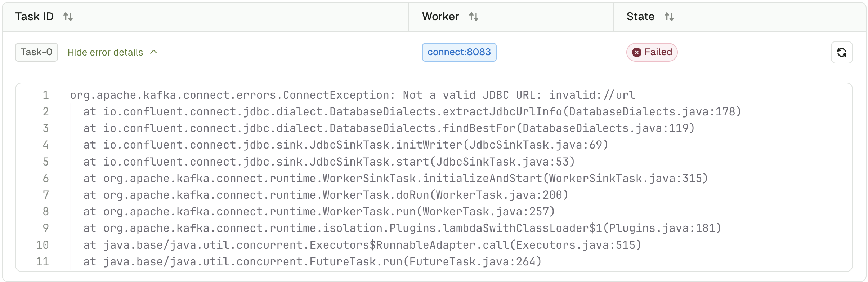This screenshot has width=868, height=282.
Task: Restart Task-0 with the refresh icon button
Action: click(x=842, y=52)
